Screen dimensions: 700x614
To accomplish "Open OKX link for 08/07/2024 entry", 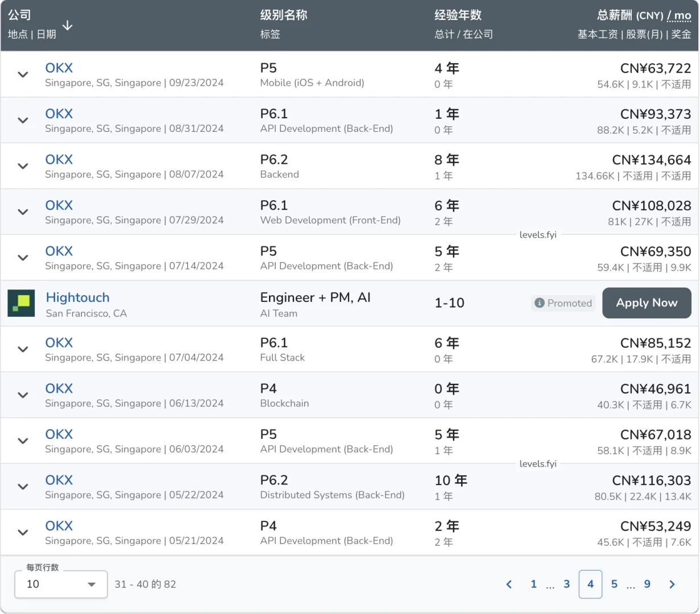I will click(59, 159).
